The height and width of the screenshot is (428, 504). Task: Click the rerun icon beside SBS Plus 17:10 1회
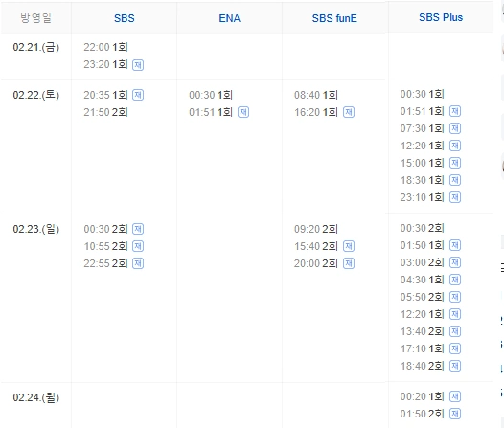[x=455, y=349]
